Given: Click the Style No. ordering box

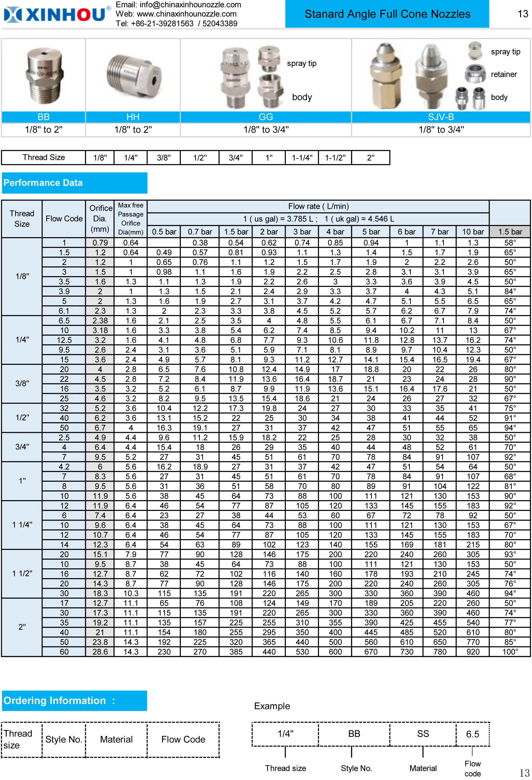Looking at the screenshot, I should point(64,739).
